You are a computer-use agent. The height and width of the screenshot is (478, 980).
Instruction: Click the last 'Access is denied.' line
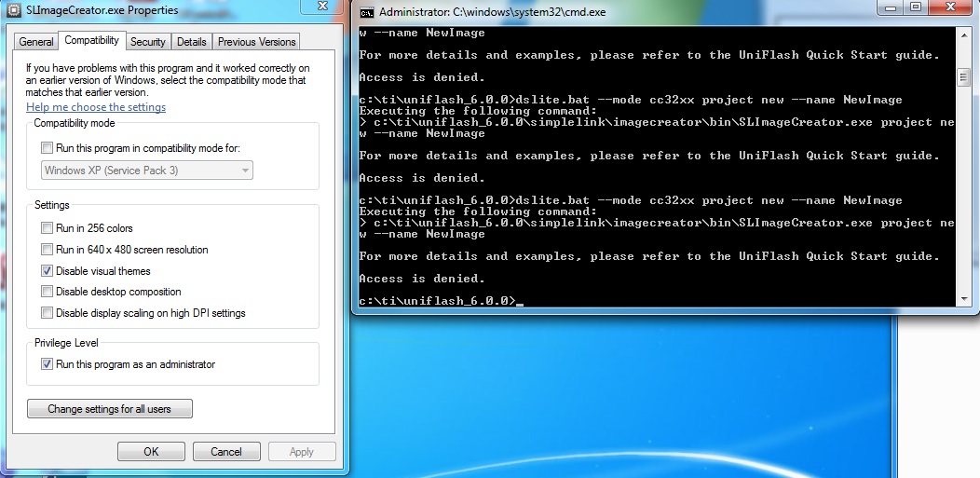[x=422, y=278]
